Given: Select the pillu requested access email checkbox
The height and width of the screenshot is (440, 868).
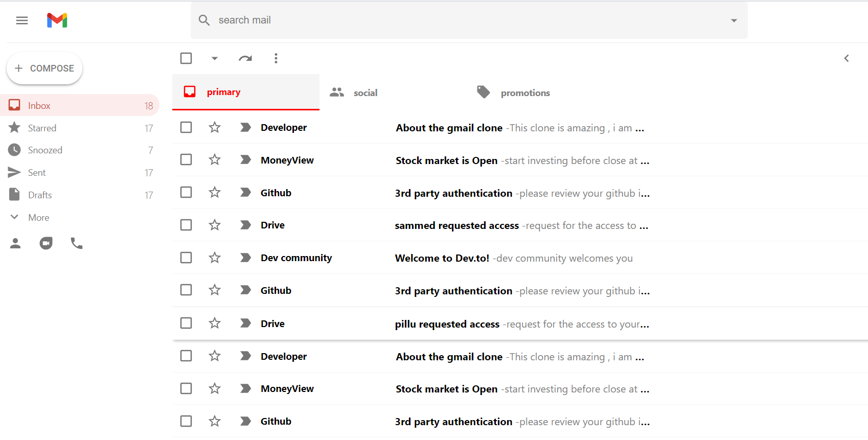Looking at the screenshot, I should 186,323.
